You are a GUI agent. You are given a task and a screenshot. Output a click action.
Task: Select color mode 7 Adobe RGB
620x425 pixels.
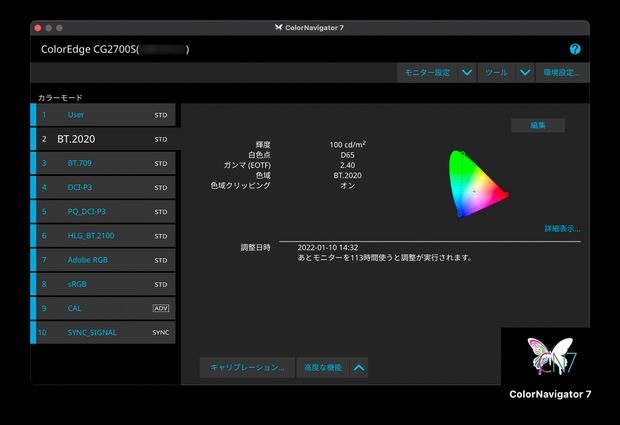103,260
